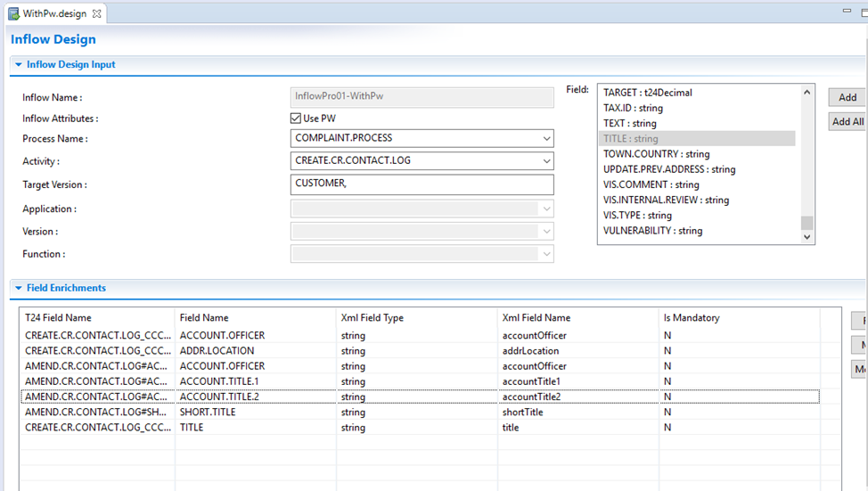Click the WithPw.design file icon
The height and width of the screenshot is (491, 868).
(13, 14)
